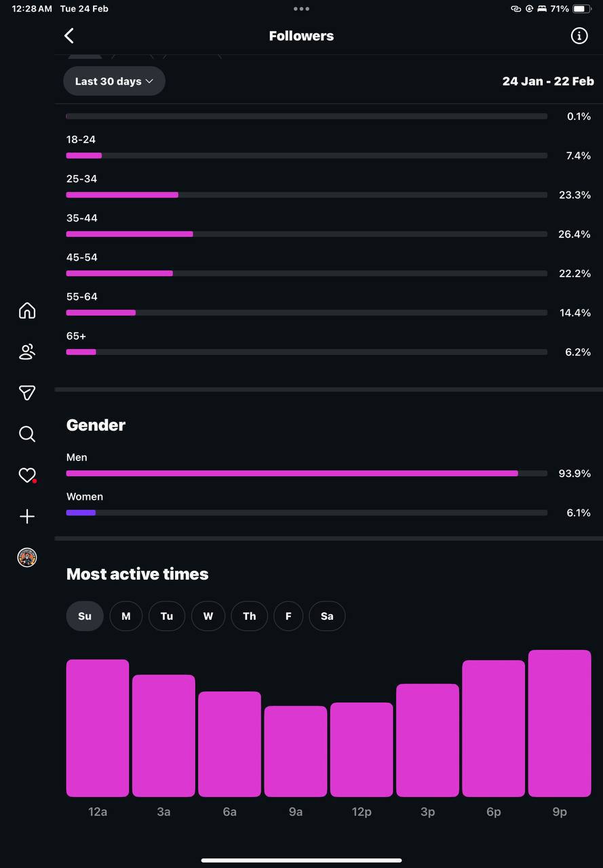Open the info icon beside Followers
This screenshot has height=868, width=603.
(579, 36)
